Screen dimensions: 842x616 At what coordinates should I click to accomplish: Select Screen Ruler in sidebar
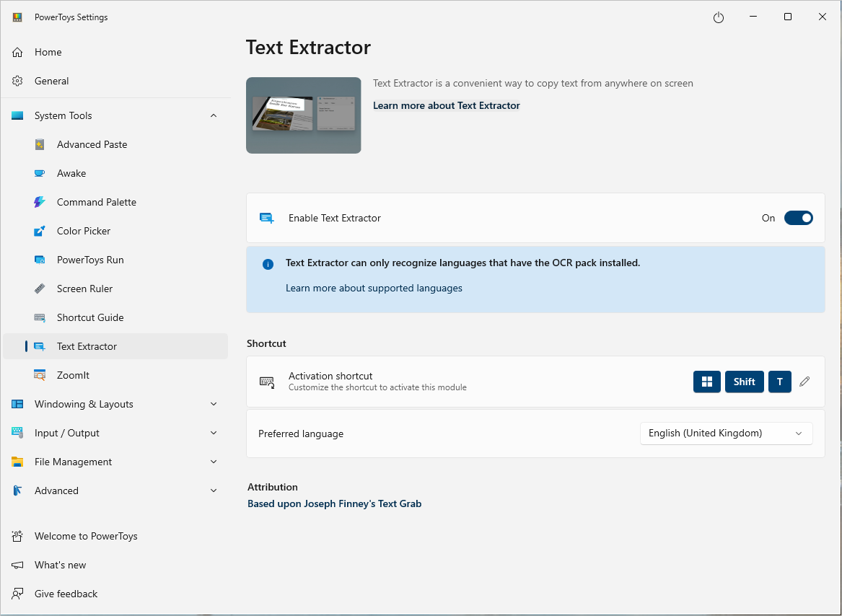click(115, 289)
